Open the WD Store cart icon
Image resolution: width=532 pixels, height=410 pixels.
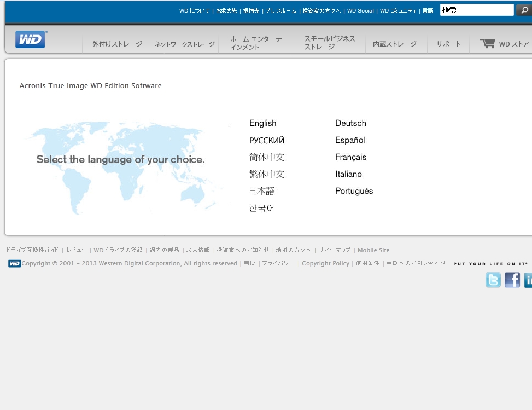(487, 43)
